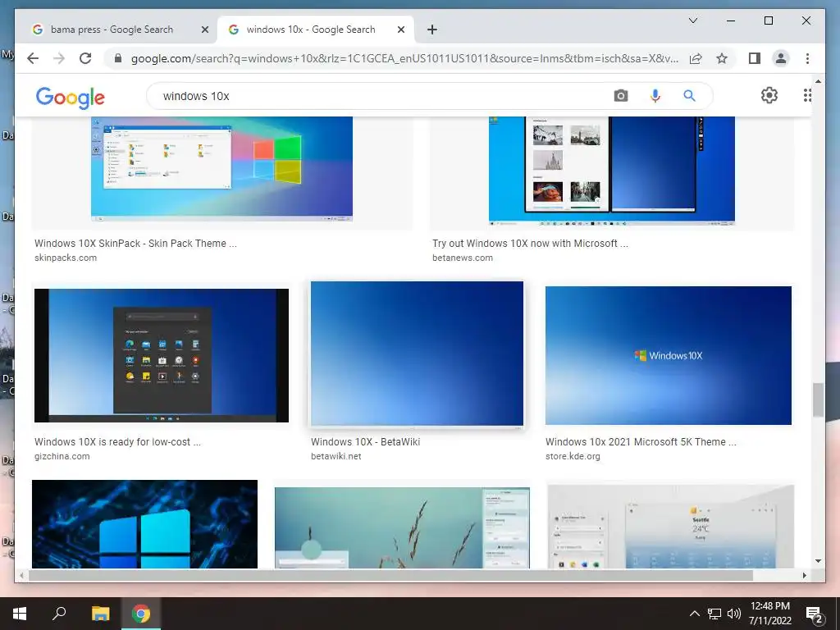Open the Windows Start menu
This screenshot has height=630, width=840.
point(20,614)
